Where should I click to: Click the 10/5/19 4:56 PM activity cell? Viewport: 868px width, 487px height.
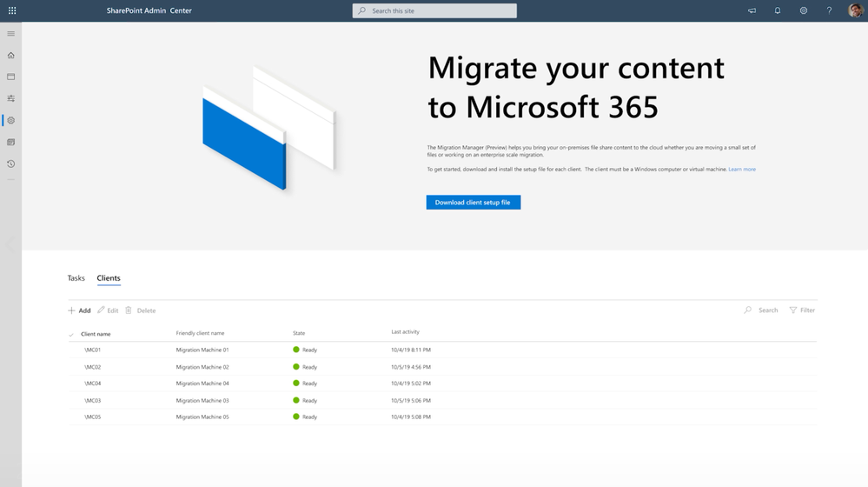pyautogui.click(x=411, y=367)
